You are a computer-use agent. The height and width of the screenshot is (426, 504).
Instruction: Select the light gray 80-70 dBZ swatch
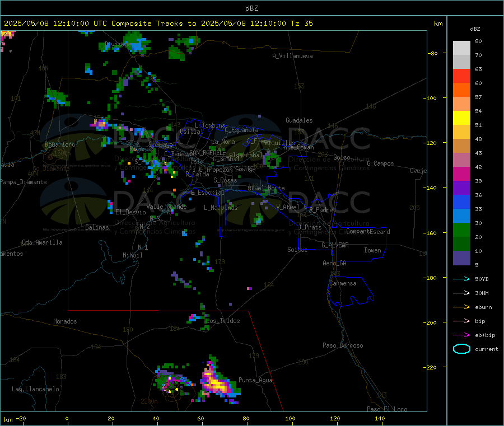(461, 48)
